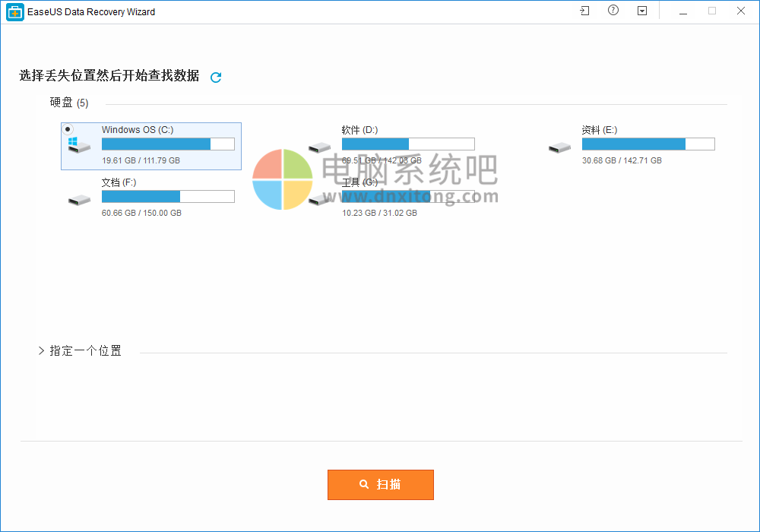Click the 19.61 GB / 111.79 GB text
The width and height of the screenshot is (760, 532).
tap(141, 160)
